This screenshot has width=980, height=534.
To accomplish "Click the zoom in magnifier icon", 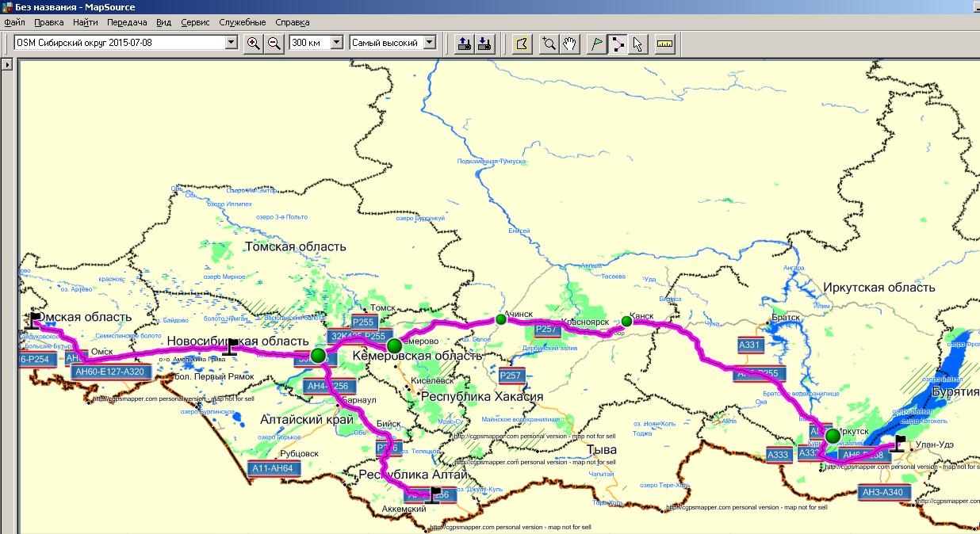I will (x=254, y=43).
